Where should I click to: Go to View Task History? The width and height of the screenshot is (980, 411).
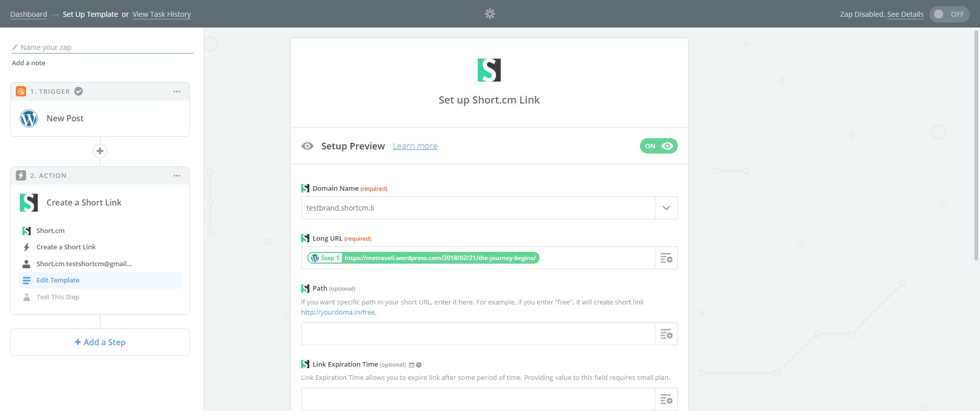(x=161, y=14)
